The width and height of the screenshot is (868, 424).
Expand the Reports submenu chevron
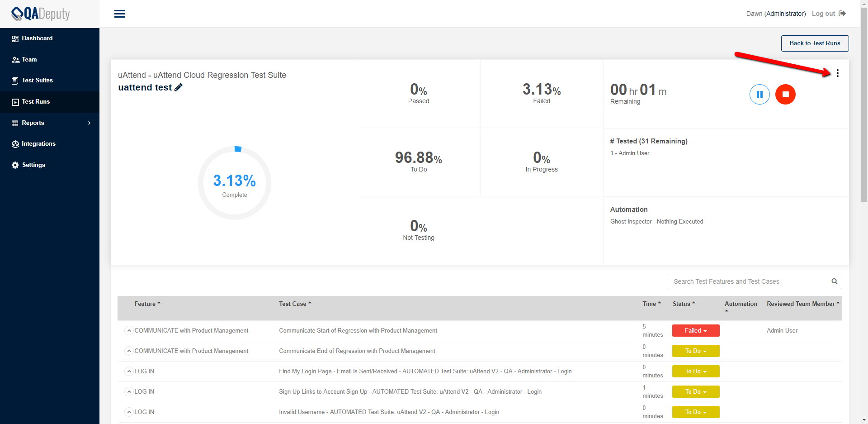point(90,123)
